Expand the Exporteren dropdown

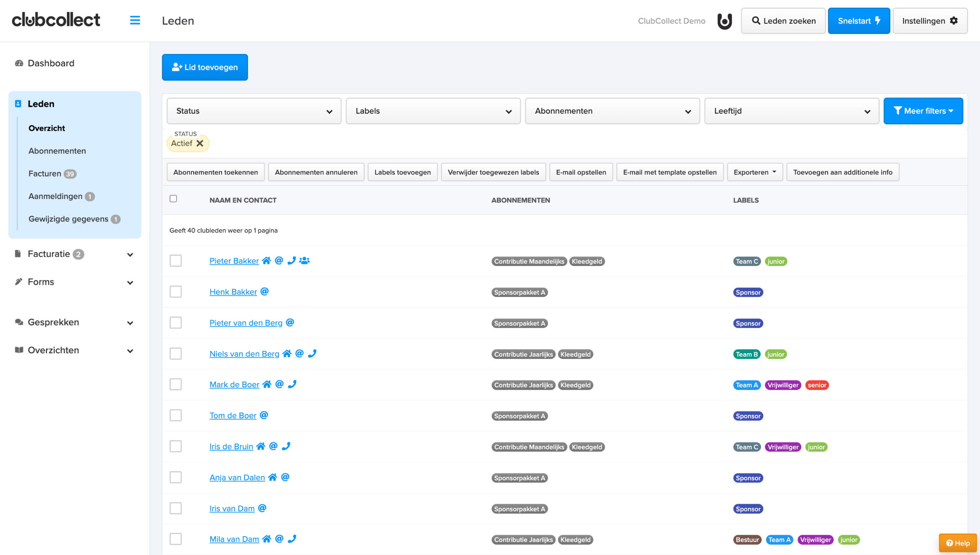pos(755,172)
